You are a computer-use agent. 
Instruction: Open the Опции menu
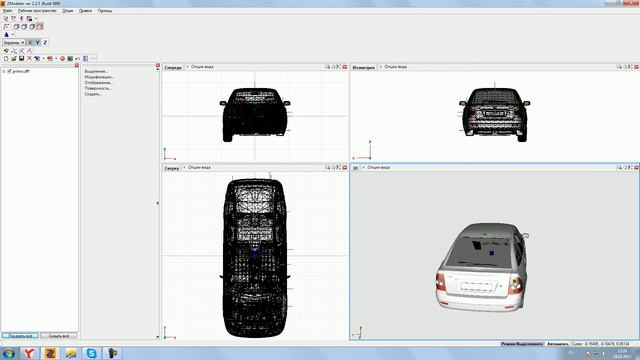pyautogui.click(x=68, y=11)
